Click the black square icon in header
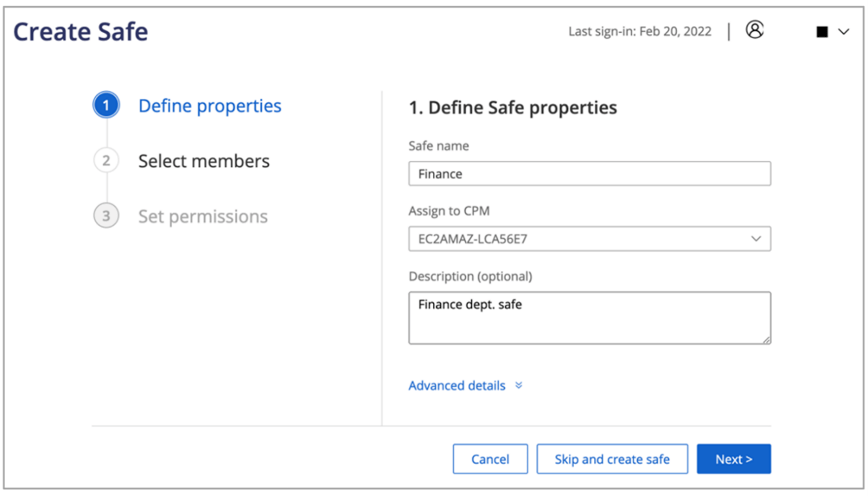This screenshot has height=496, width=868. (x=822, y=32)
